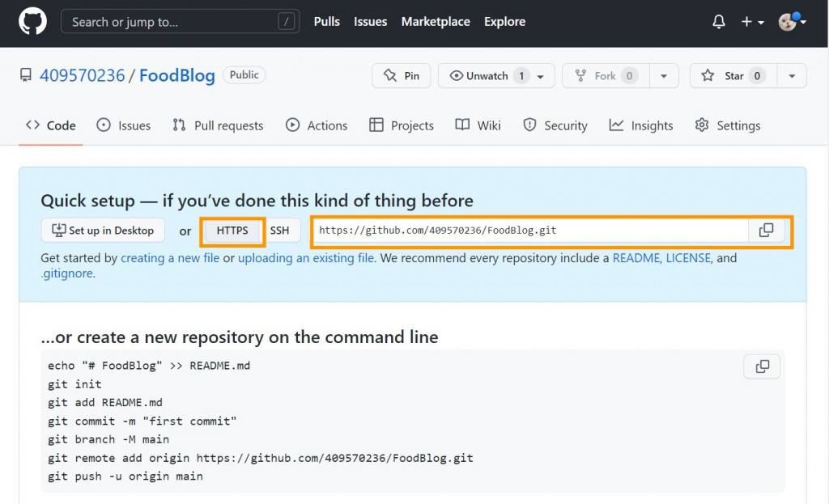This screenshot has height=504, width=829.
Task: Click the 'git add README.md' line
Action: coord(105,403)
